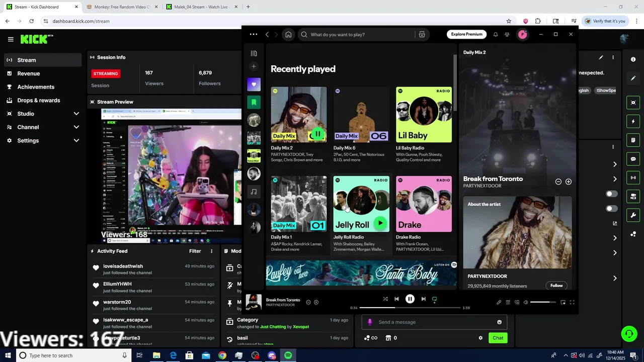Open Kick chat bubble icon in right toolbar

pyautogui.click(x=633, y=159)
